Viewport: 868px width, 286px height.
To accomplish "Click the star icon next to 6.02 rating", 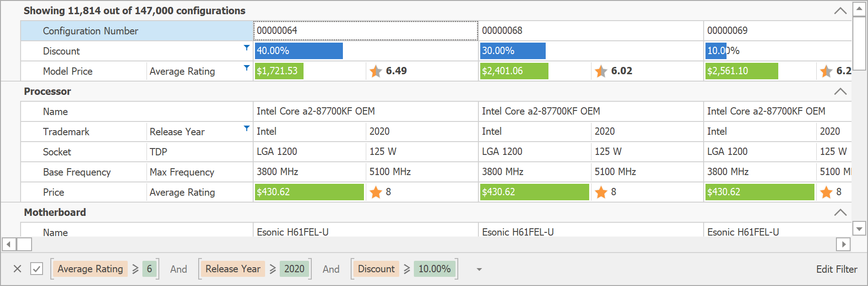I will tap(601, 71).
